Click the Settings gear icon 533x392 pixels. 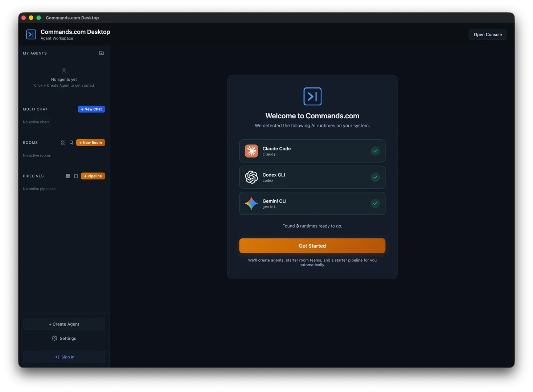click(x=54, y=338)
